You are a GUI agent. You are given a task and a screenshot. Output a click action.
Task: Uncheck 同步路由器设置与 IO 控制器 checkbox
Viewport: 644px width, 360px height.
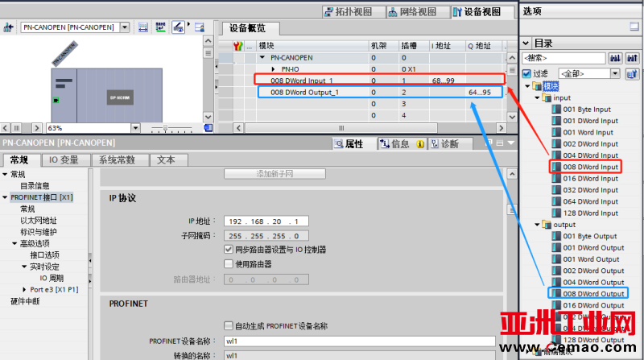point(229,250)
